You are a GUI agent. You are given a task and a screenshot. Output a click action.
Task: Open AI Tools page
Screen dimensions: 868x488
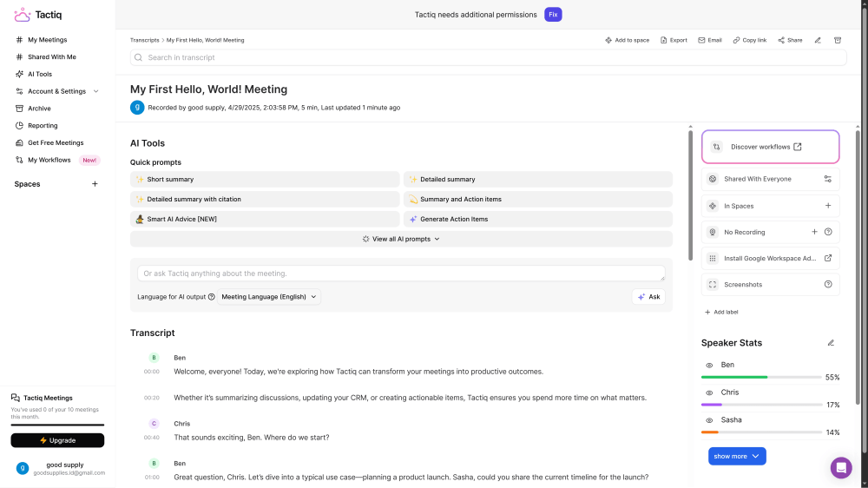[39, 74]
